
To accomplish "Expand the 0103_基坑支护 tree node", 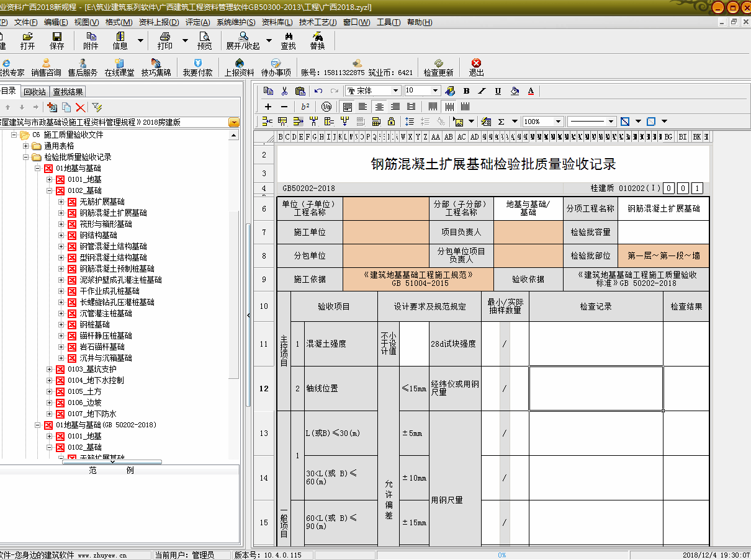I will 50,369.
